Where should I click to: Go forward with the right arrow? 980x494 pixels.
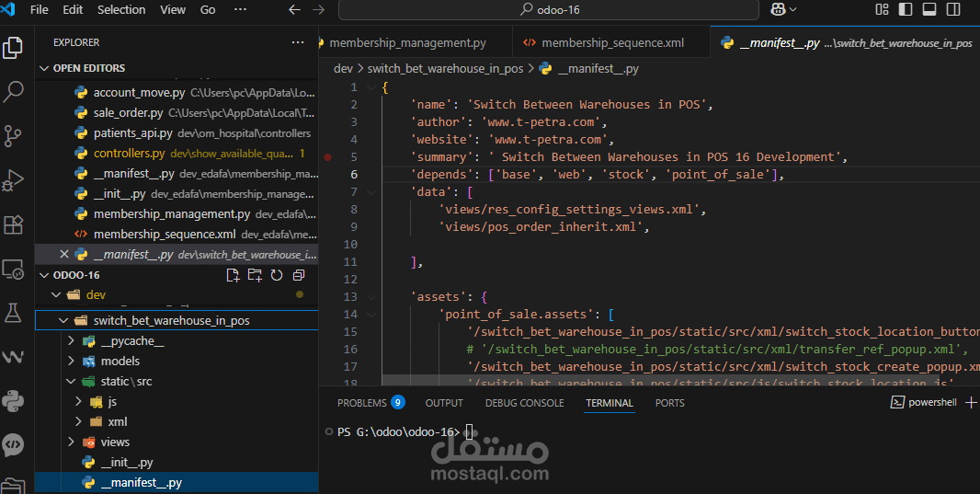tap(318, 9)
